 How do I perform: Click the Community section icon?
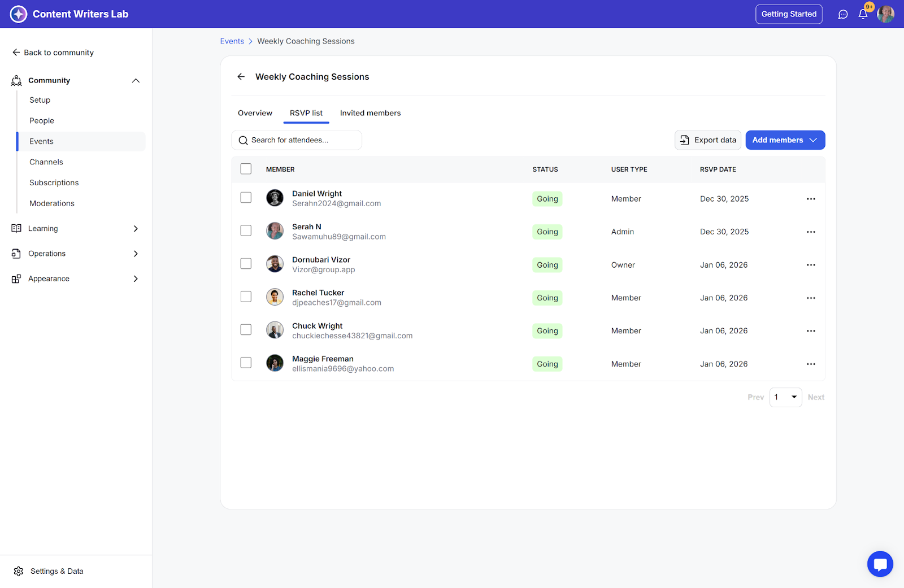(16, 81)
